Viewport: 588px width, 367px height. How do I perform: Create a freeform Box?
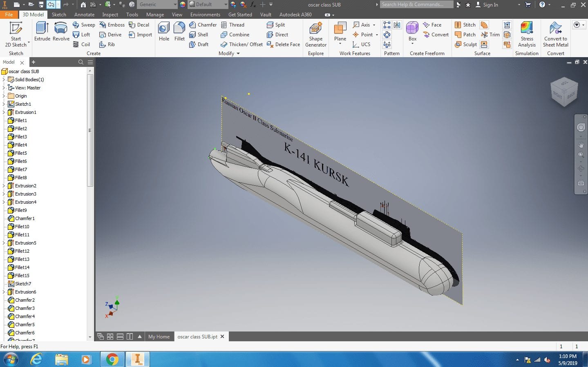pyautogui.click(x=412, y=31)
